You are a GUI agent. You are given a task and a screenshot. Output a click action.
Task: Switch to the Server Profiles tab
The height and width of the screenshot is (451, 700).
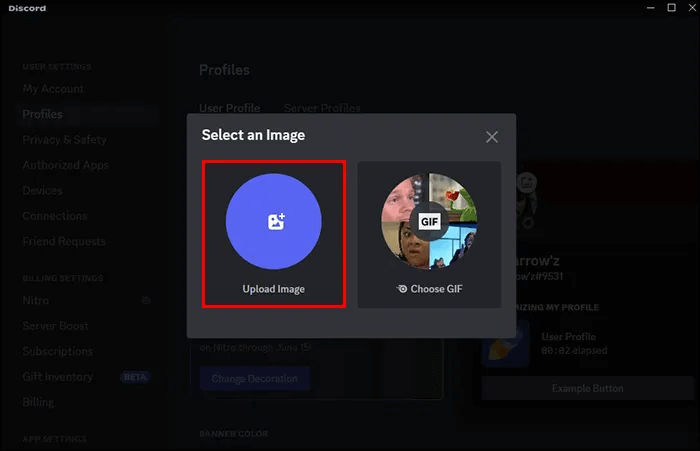click(322, 108)
